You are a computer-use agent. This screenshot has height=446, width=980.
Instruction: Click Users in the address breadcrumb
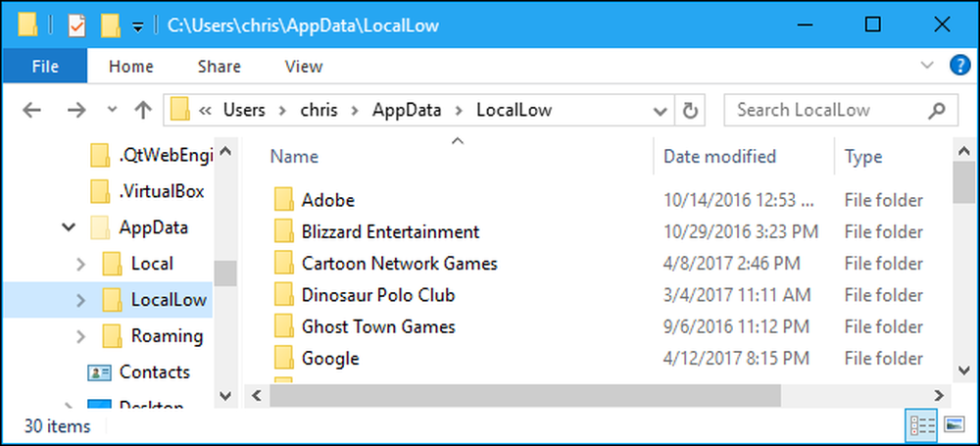point(244,110)
